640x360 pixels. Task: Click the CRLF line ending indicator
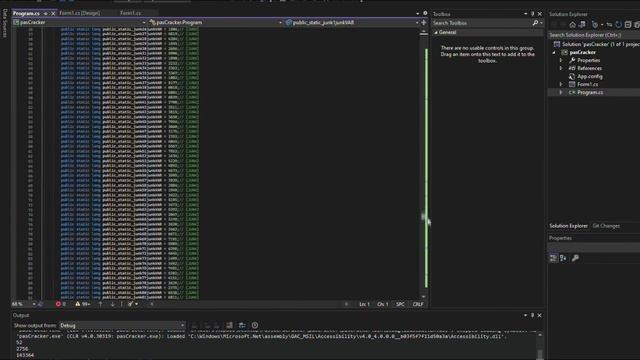click(x=418, y=304)
